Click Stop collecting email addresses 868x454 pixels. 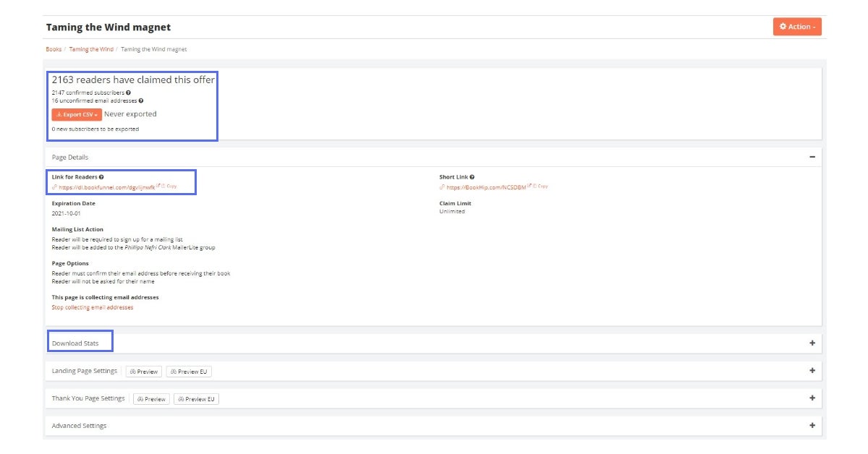[x=93, y=307]
